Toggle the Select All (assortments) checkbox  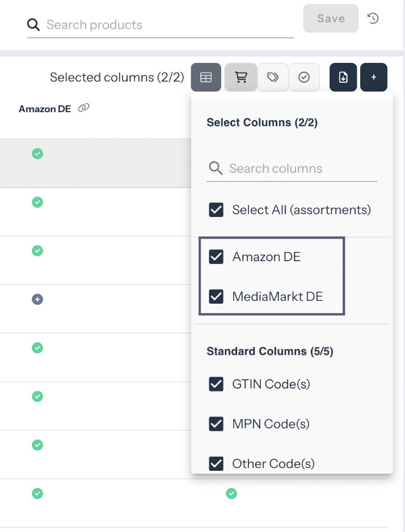click(x=216, y=210)
